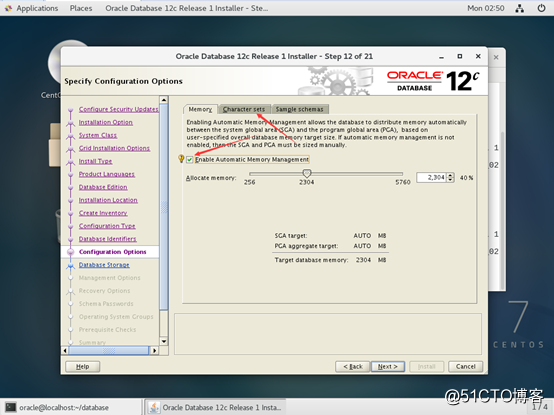Switch to the Character sets tab
Screen dimensions: 554x415
(x=244, y=109)
